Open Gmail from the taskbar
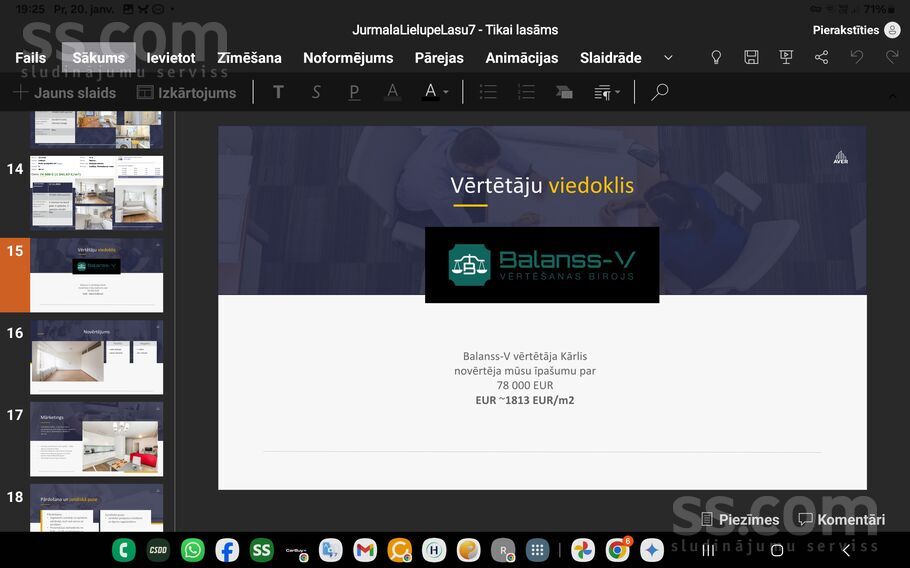This screenshot has height=568, width=910. coord(365,550)
